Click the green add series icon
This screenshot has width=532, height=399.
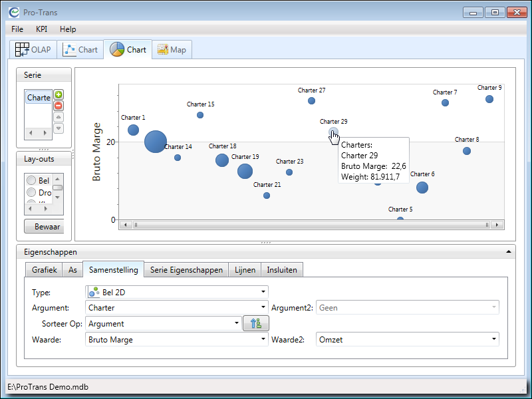[x=59, y=95]
